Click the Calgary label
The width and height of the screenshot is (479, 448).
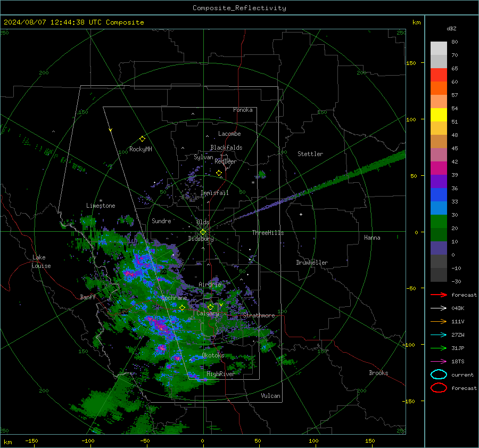[208, 313]
